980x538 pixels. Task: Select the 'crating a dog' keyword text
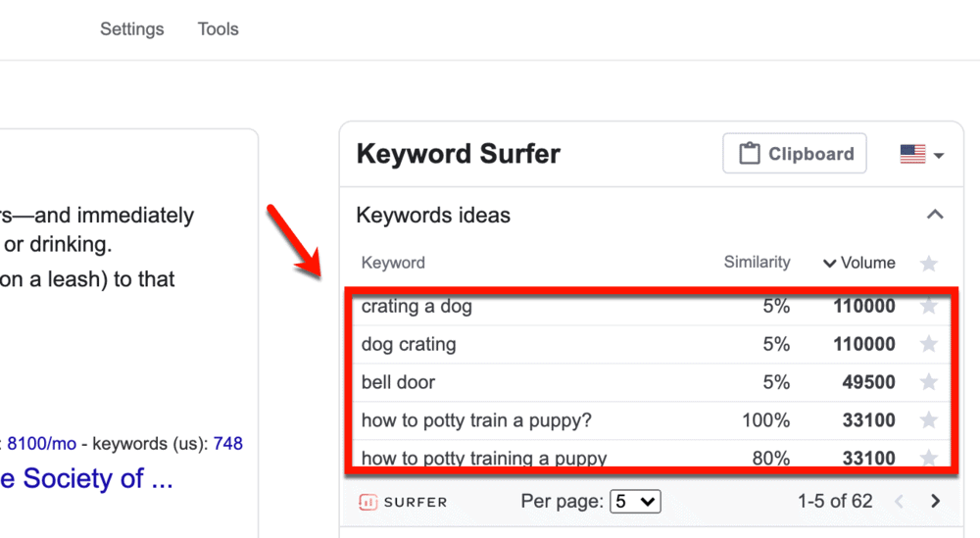[416, 306]
